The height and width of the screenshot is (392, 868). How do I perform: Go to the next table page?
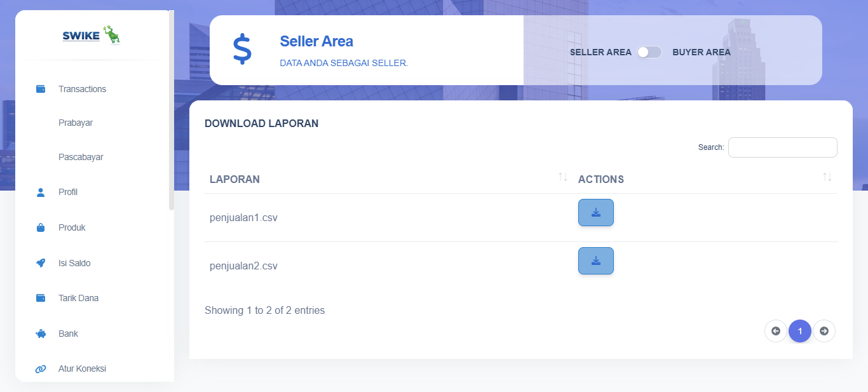click(824, 331)
